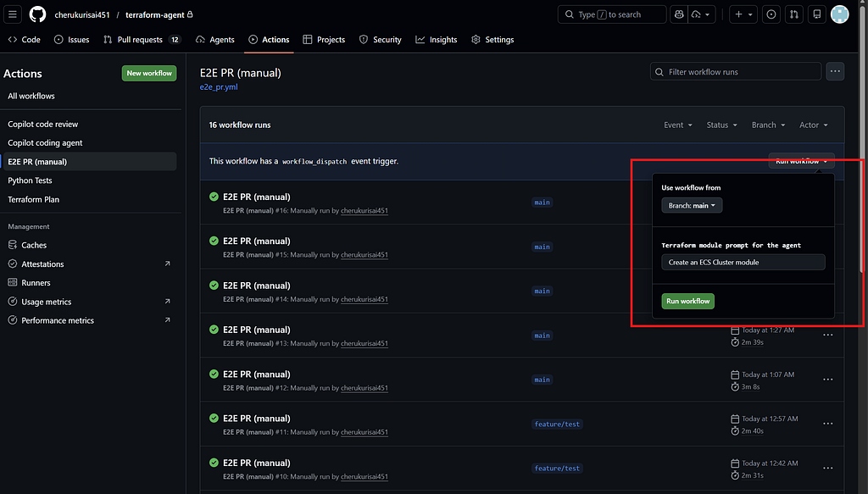868x494 pixels.
Task: Open Runners under Management
Action: click(x=89, y=283)
